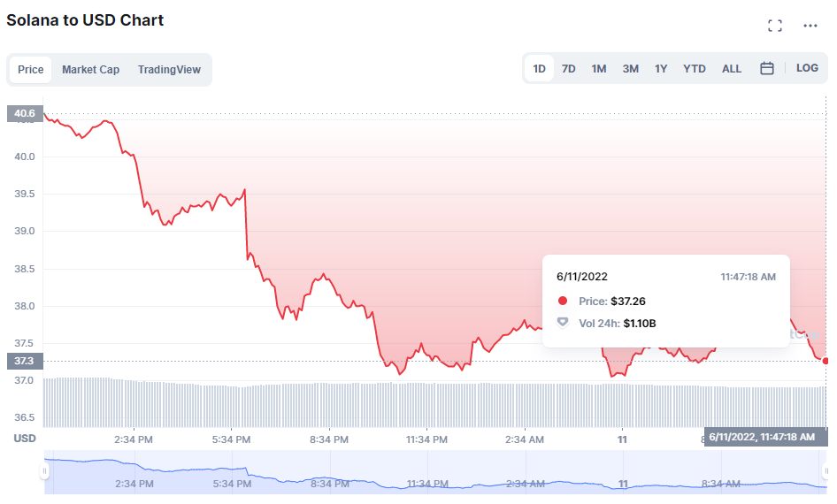Switch to the Market Cap tab
837x504 pixels.
[x=90, y=69]
